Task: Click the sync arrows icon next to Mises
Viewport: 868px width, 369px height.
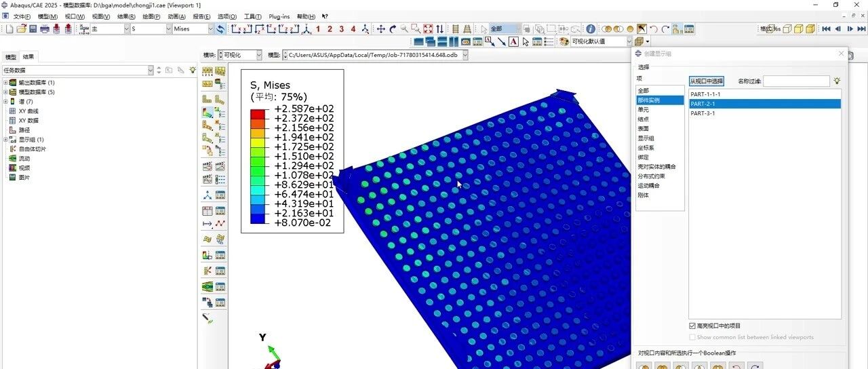Action: (x=220, y=28)
